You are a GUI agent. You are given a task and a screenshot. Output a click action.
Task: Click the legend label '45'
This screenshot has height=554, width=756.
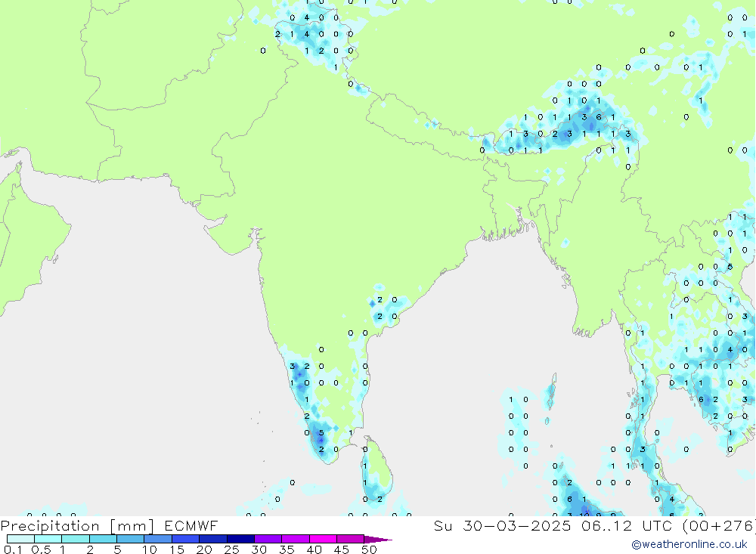(342, 549)
